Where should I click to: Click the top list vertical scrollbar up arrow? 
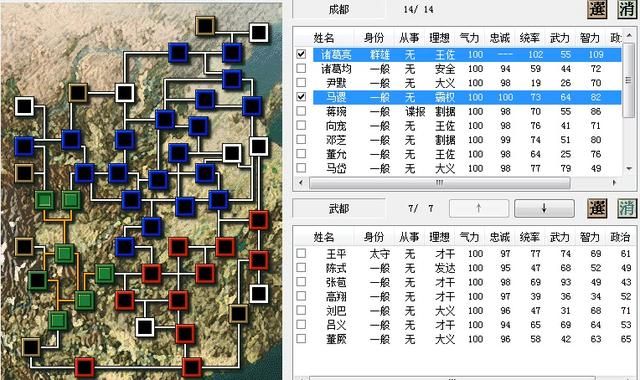click(x=629, y=36)
